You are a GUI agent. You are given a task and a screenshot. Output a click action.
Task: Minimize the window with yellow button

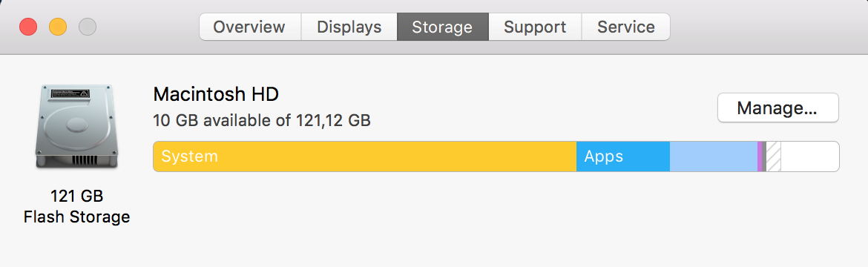[x=58, y=27]
